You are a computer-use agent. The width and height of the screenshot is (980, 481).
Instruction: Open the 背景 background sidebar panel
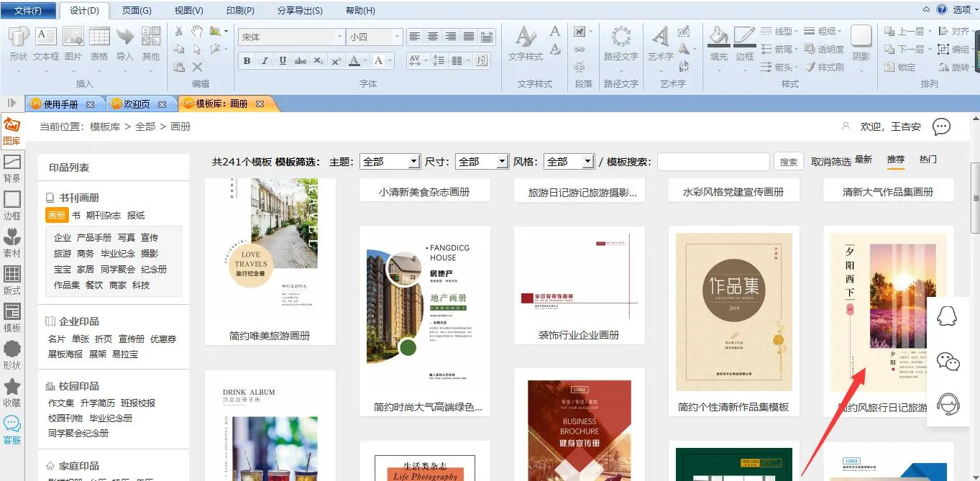12,167
